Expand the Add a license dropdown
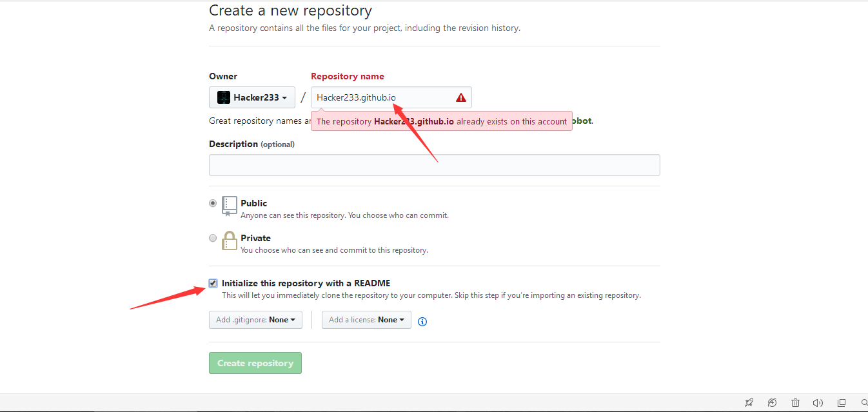 click(x=366, y=320)
